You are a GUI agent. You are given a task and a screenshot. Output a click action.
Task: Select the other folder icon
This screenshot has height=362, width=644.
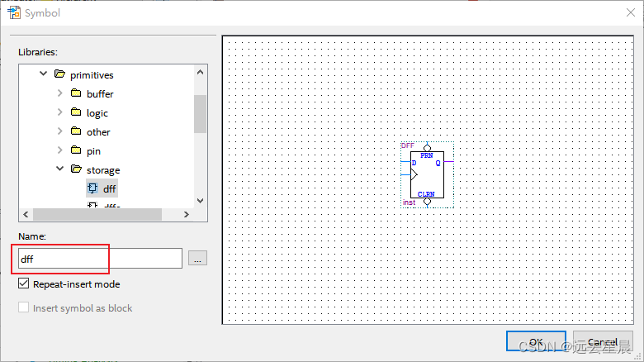pos(76,131)
